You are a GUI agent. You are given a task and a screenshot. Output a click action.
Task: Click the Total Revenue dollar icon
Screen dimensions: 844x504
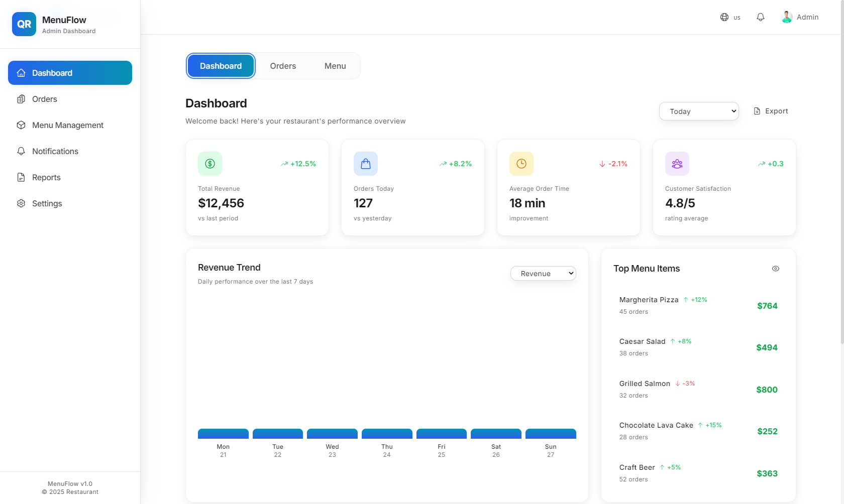pyautogui.click(x=210, y=164)
